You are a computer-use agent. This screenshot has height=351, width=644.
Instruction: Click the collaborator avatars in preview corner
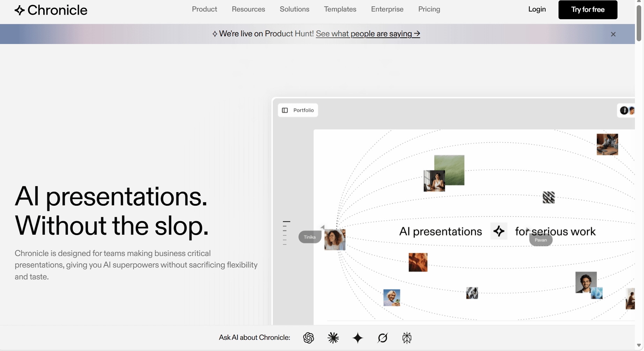[x=627, y=111]
